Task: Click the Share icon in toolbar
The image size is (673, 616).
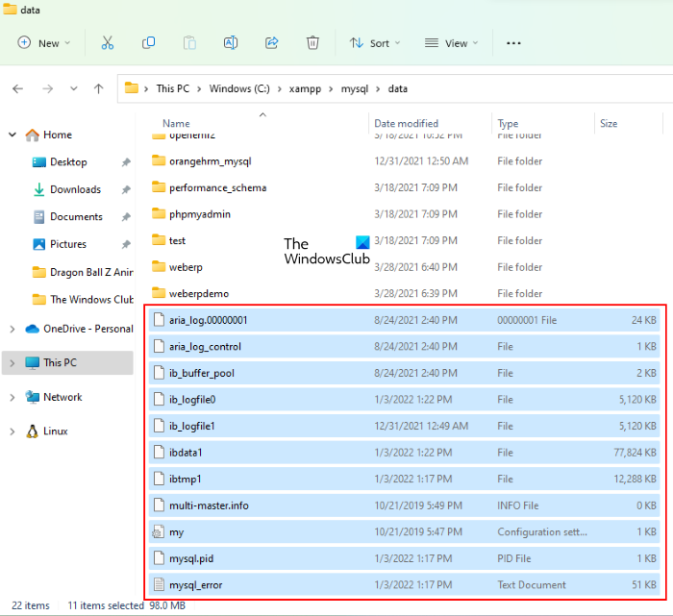Action: [272, 43]
